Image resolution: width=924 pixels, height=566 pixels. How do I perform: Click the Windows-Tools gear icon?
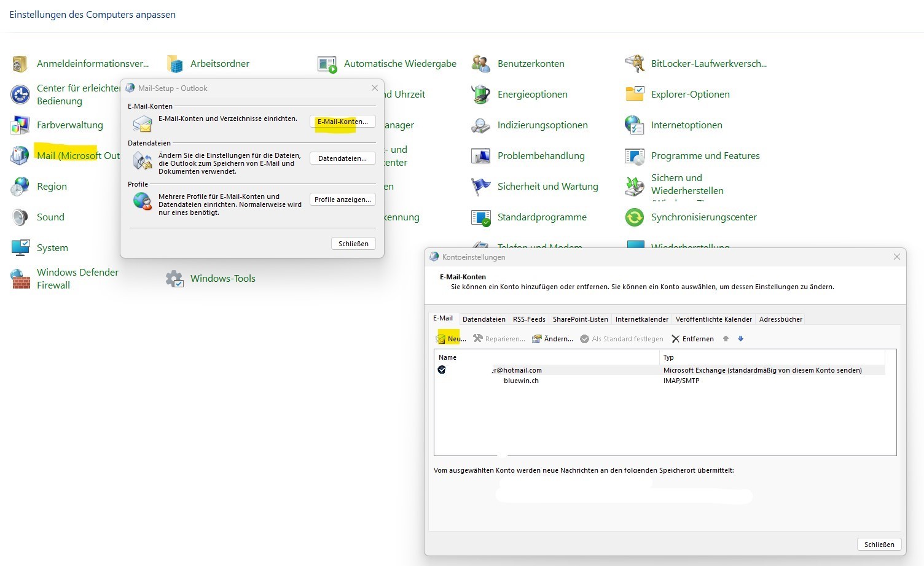point(174,279)
